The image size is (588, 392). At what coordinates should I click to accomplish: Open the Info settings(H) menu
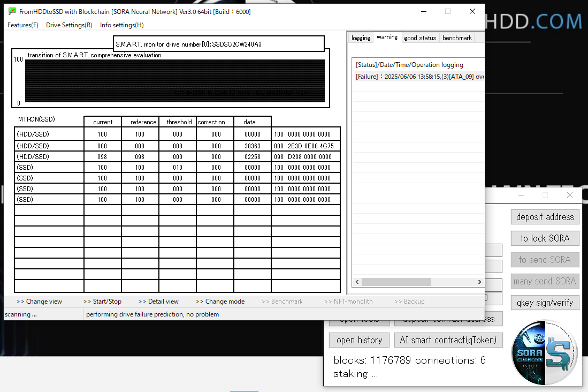tap(121, 25)
